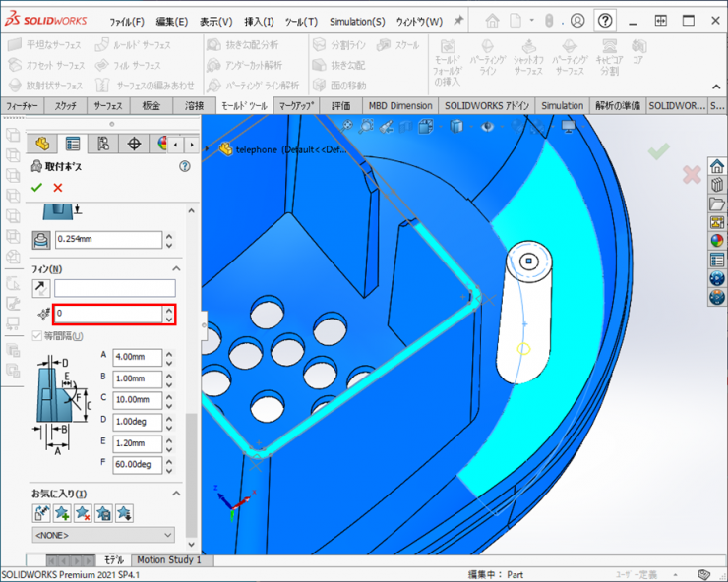Toggle the 等間隔(U) checkbox
Image resolution: width=728 pixels, height=582 pixels.
click(x=38, y=335)
